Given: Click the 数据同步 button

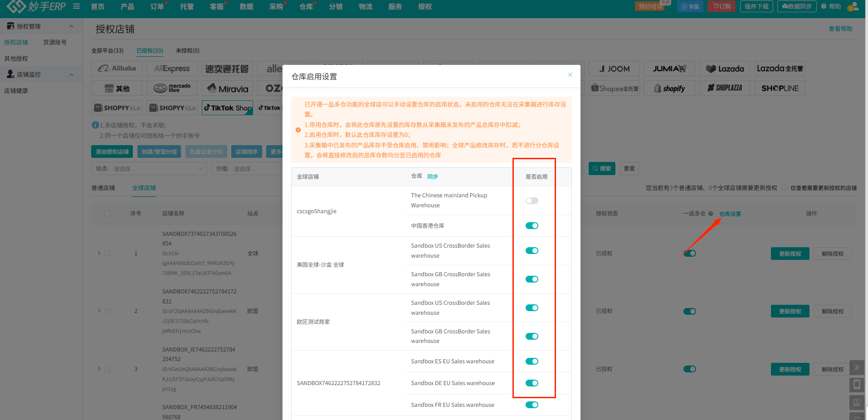Looking at the screenshot, I should 797,6.
